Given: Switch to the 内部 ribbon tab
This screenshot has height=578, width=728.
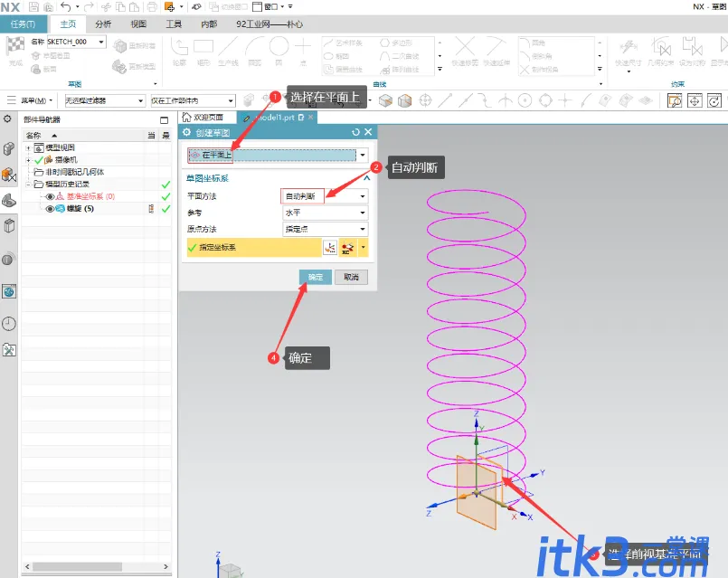Looking at the screenshot, I should 209,24.
